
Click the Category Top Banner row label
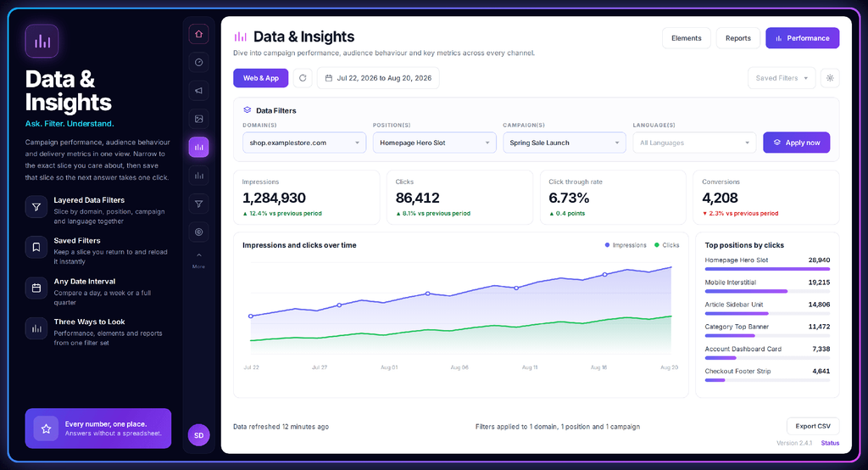click(x=737, y=327)
